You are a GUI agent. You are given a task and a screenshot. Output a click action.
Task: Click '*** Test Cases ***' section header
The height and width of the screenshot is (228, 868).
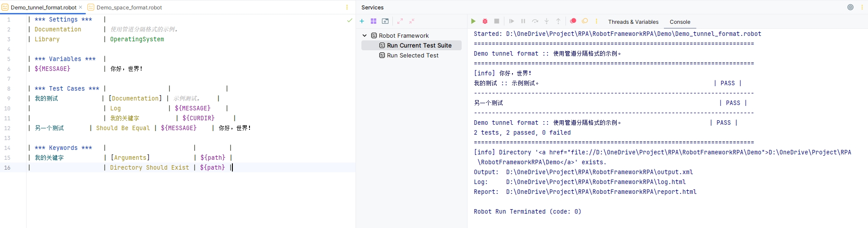67,88
